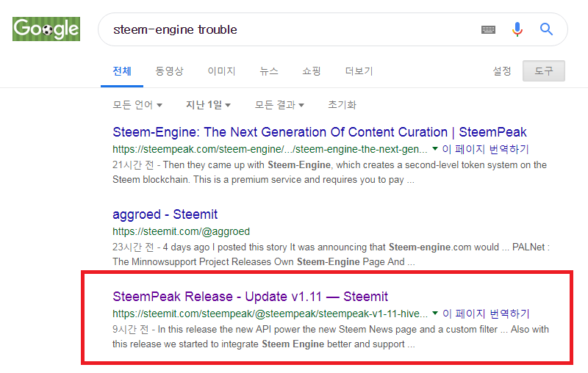Open Steem-Engine Next Generation Content Curation result
This screenshot has width=588, height=373.
click(x=320, y=132)
